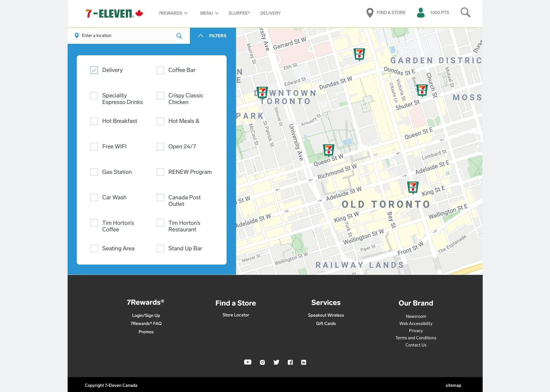Expand the MENU dropdown
The height and width of the screenshot is (392, 550).
209,13
